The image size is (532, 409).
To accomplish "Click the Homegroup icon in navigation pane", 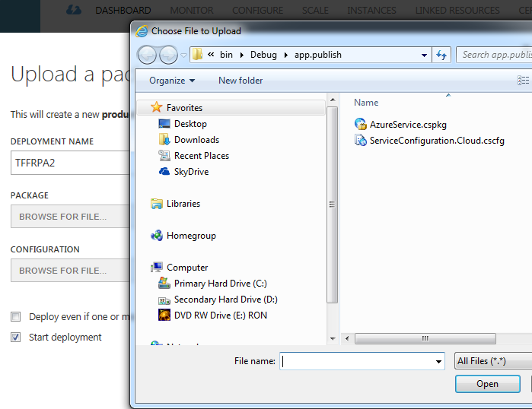I will (x=157, y=236).
